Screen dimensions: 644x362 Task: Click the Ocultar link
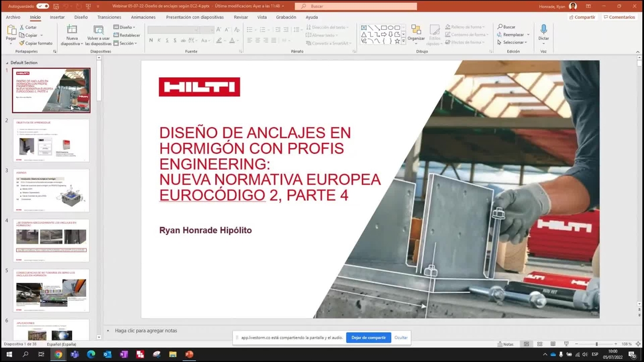click(401, 337)
